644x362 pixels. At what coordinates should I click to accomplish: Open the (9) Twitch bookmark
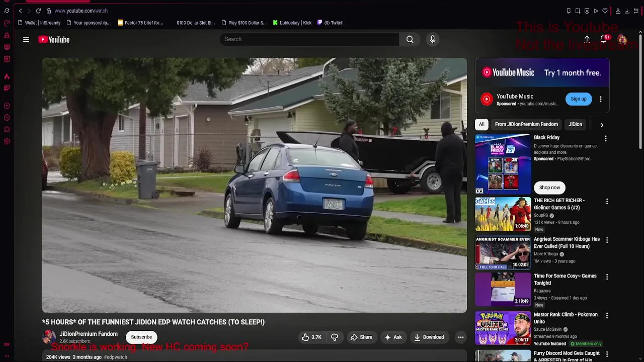(x=330, y=23)
